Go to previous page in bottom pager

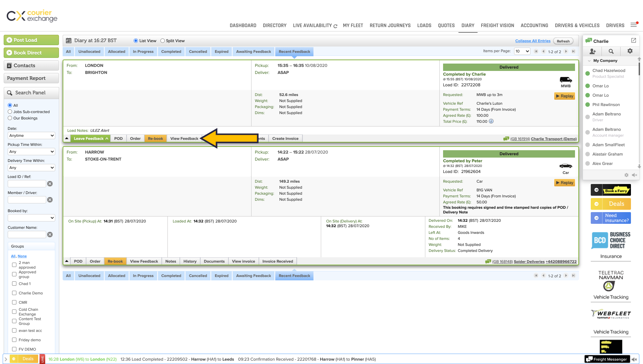click(543, 276)
